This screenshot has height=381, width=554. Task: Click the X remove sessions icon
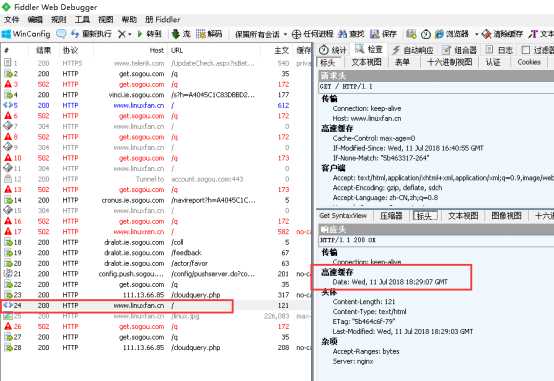coord(121,34)
